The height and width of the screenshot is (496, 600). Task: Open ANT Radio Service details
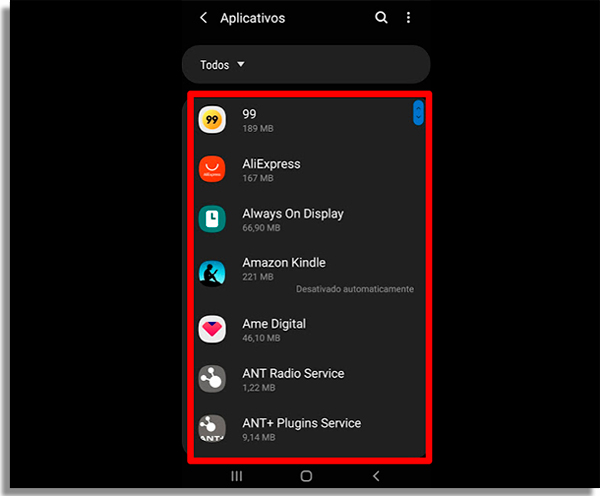coord(309,379)
